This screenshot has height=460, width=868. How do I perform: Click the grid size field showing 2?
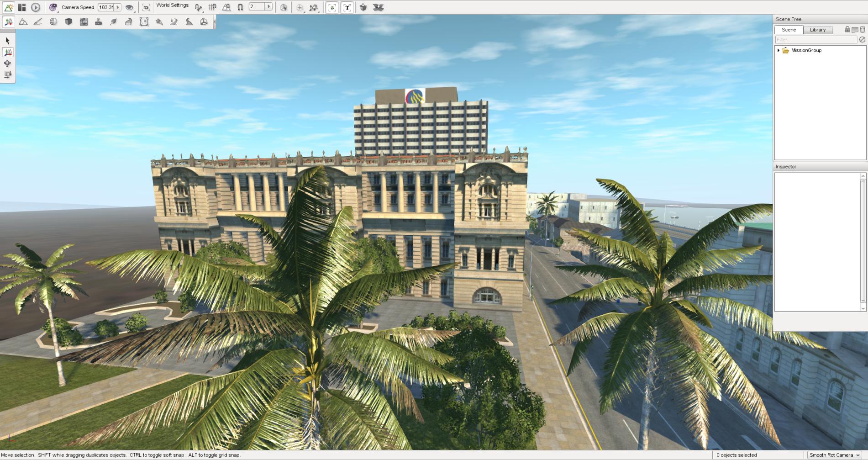point(257,6)
